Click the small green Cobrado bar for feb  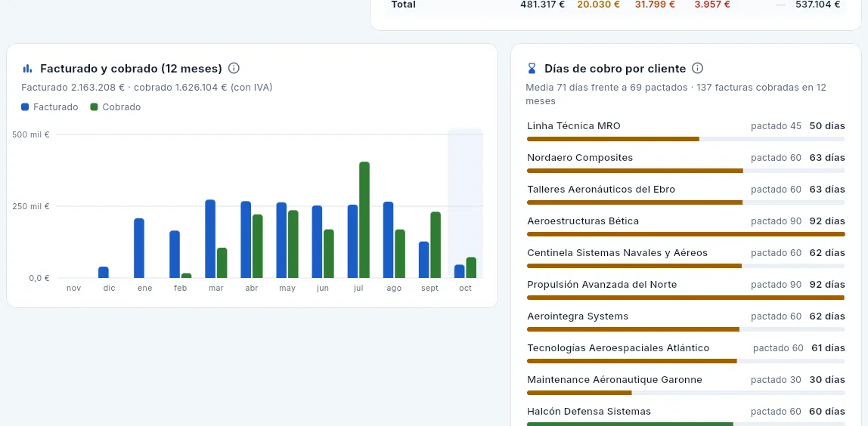tap(187, 276)
